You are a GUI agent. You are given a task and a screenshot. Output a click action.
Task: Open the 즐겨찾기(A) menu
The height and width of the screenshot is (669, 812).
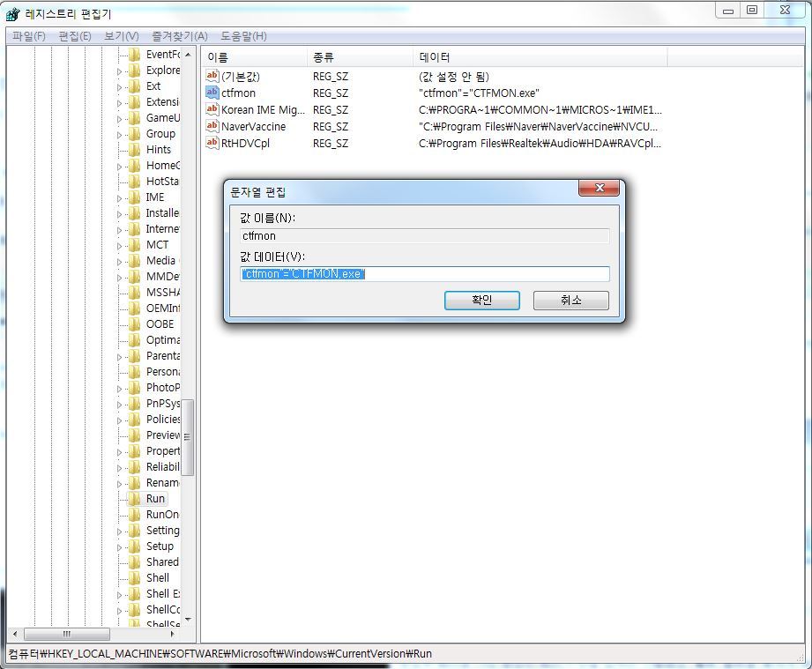coord(179,36)
